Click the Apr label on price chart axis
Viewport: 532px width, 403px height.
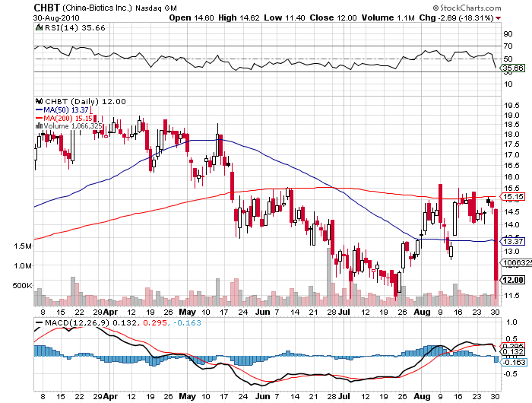(110, 312)
